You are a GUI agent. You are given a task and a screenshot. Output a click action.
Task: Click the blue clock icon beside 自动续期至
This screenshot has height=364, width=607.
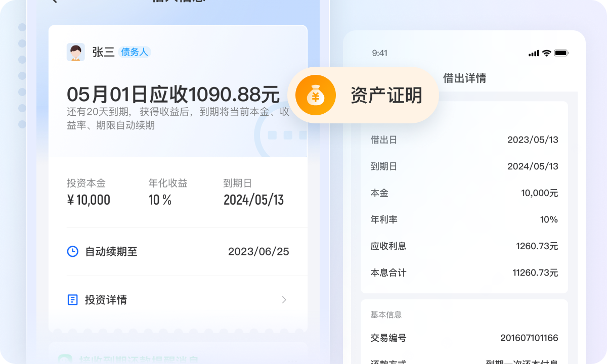(x=73, y=251)
